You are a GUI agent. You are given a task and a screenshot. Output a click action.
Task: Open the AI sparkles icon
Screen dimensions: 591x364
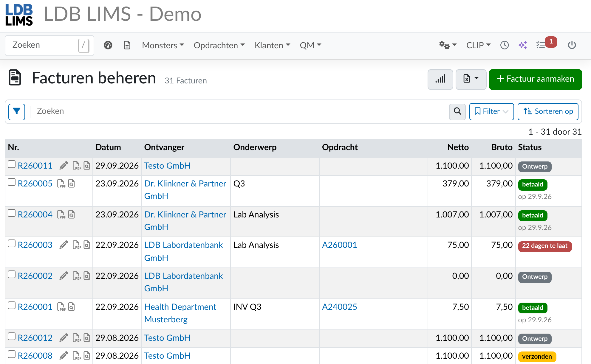(x=523, y=45)
